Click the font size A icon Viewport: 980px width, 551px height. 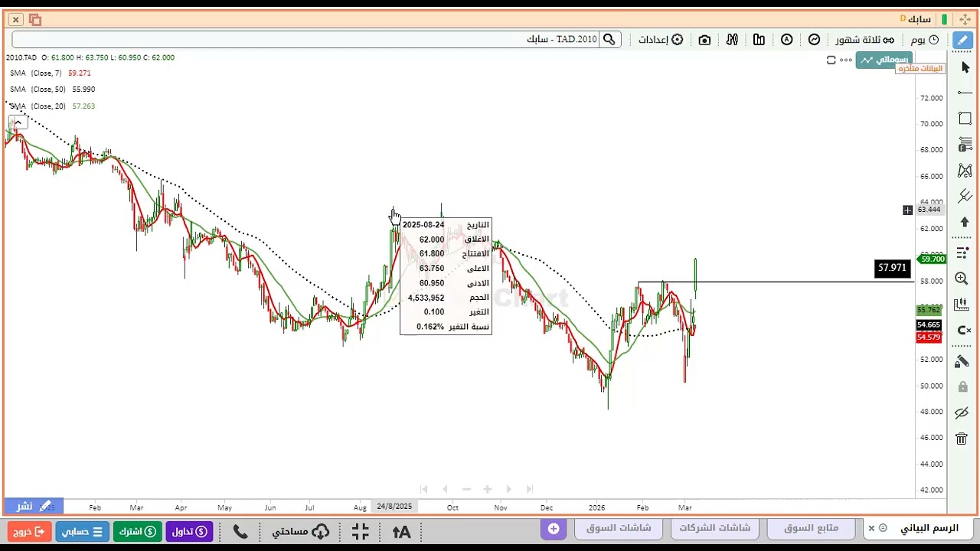coord(401,531)
